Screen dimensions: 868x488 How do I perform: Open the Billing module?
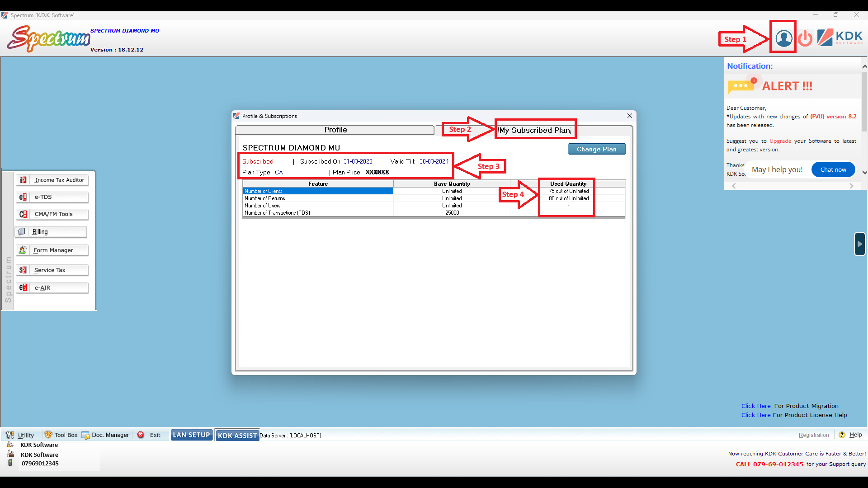(51, 232)
